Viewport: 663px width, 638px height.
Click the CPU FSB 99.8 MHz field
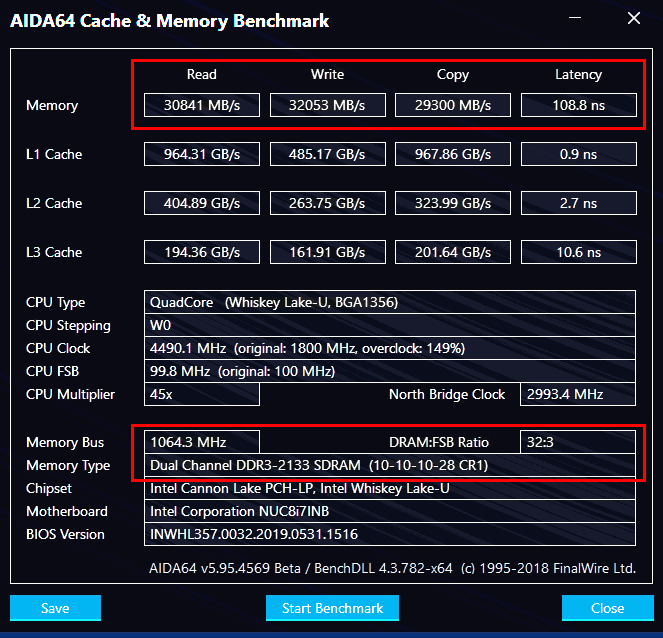tap(390, 371)
